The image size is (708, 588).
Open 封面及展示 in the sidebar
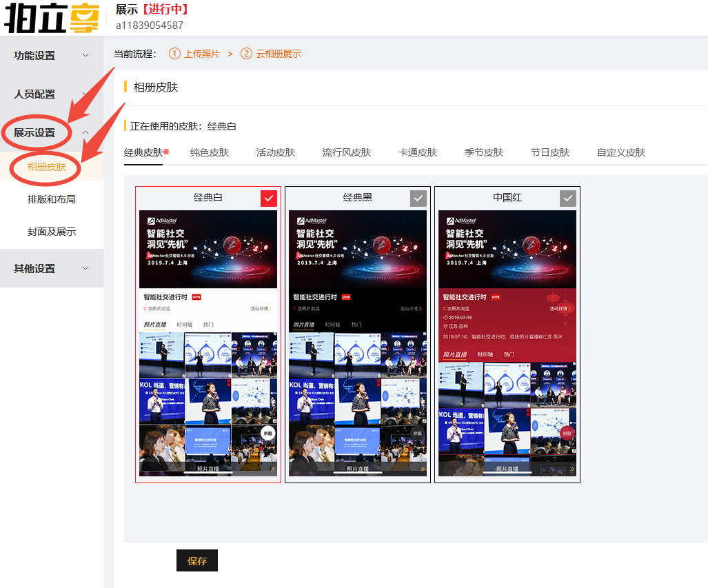click(52, 232)
